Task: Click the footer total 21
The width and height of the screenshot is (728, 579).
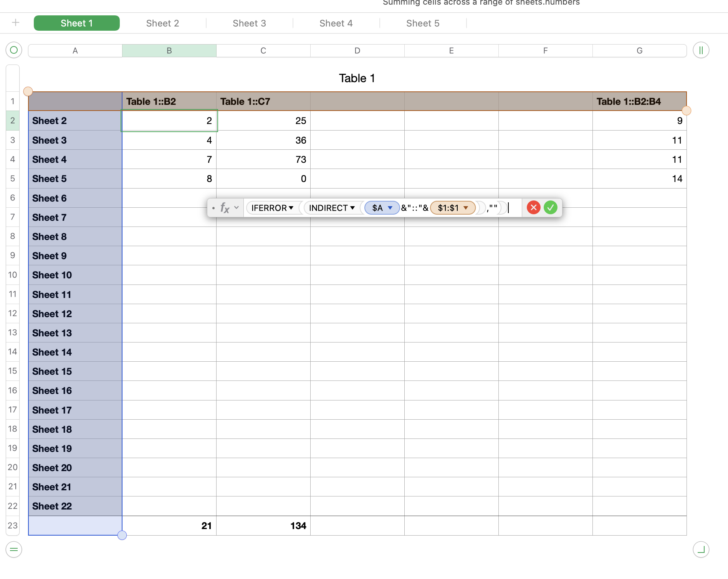Action: coord(169,526)
